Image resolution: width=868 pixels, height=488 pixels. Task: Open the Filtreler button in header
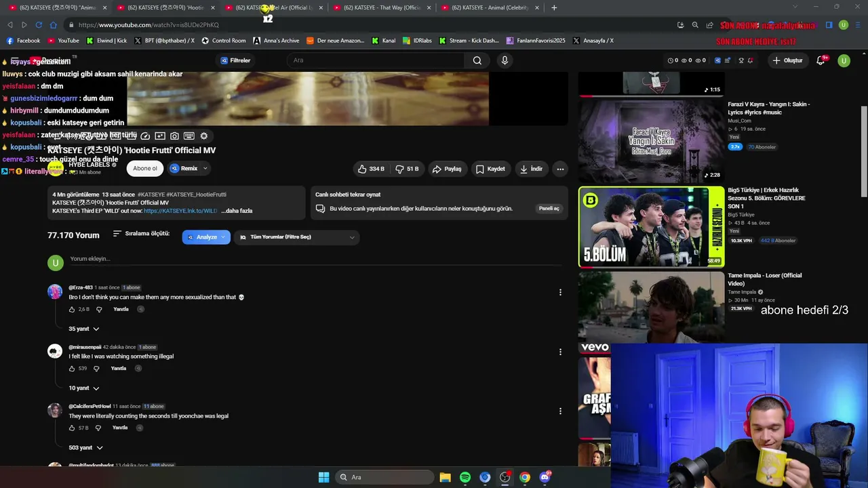point(235,60)
